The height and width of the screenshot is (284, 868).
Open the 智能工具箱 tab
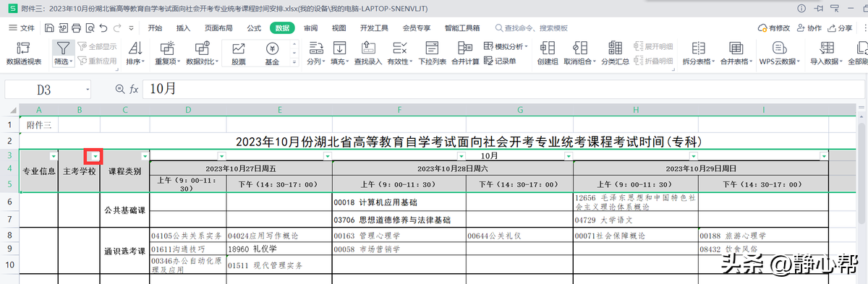click(462, 28)
